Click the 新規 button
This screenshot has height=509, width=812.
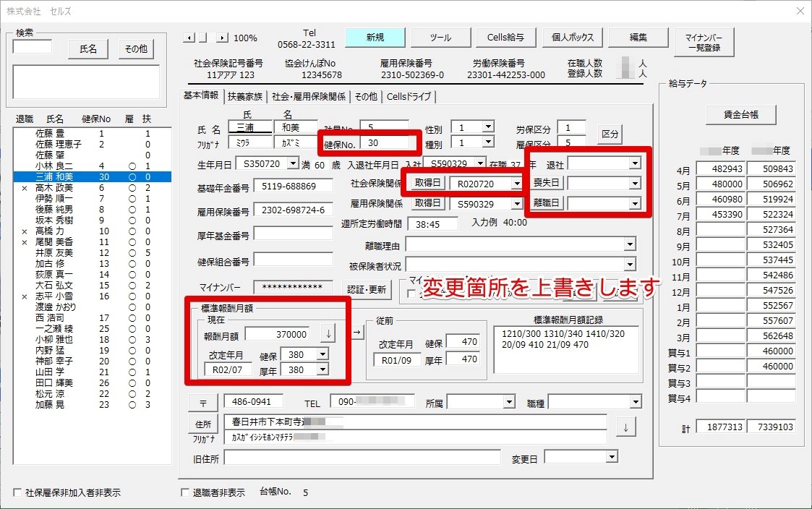(375, 38)
